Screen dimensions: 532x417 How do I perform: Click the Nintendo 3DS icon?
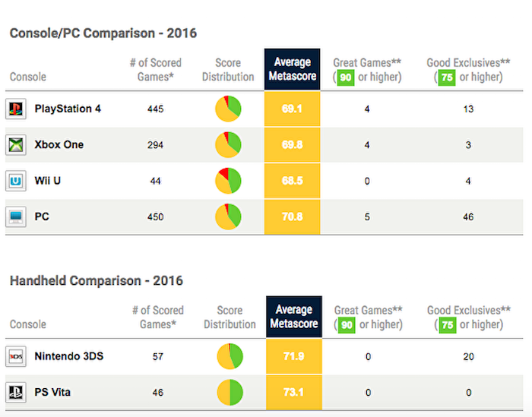(15, 356)
